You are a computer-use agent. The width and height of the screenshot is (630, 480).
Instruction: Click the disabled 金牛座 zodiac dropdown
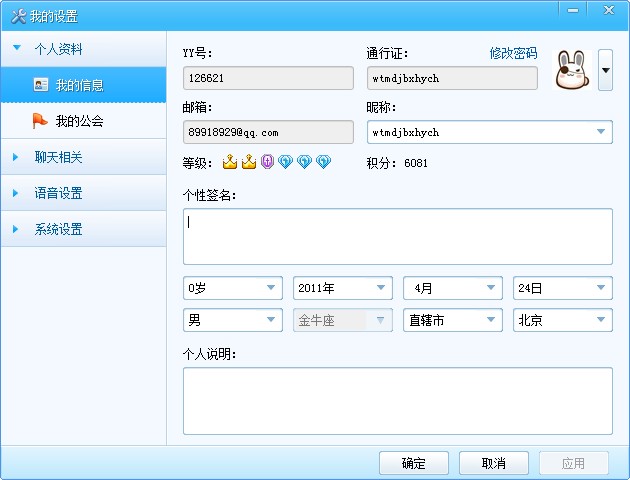(x=343, y=320)
